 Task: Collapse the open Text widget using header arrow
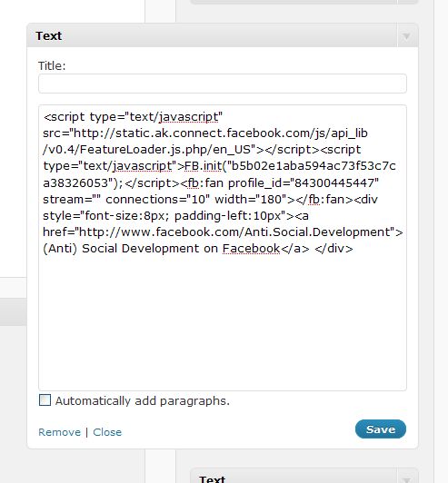pyautogui.click(x=407, y=36)
